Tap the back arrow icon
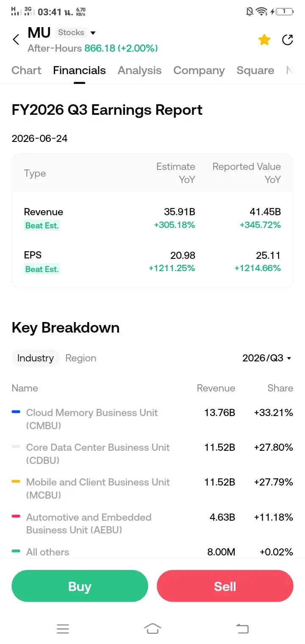The height and width of the screenshot is (644, 305). 16,40
